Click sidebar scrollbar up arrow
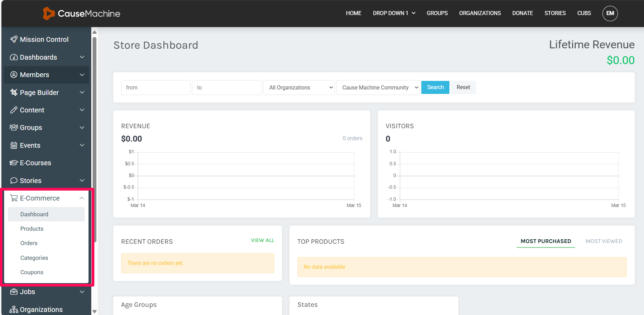 tap(94, 32)
